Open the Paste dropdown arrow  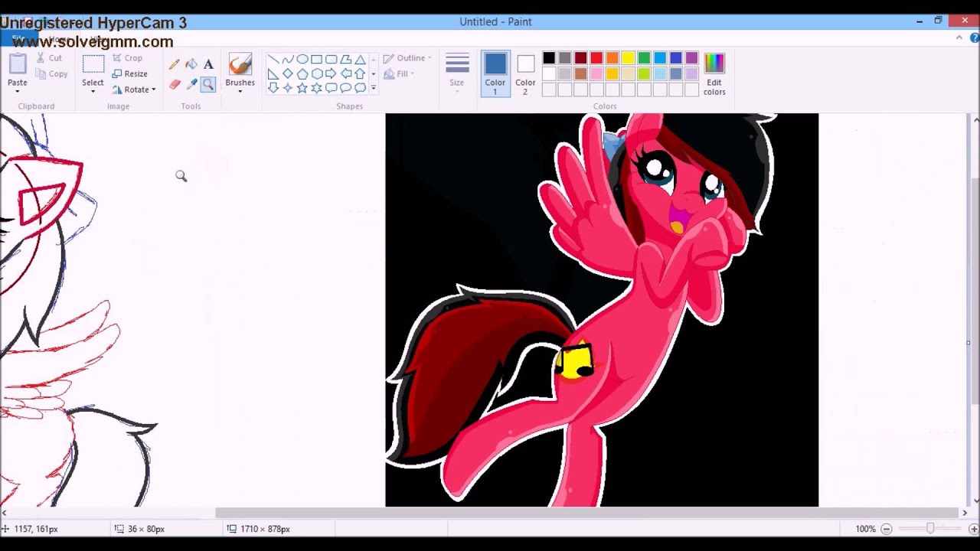(x=17, y=92)
